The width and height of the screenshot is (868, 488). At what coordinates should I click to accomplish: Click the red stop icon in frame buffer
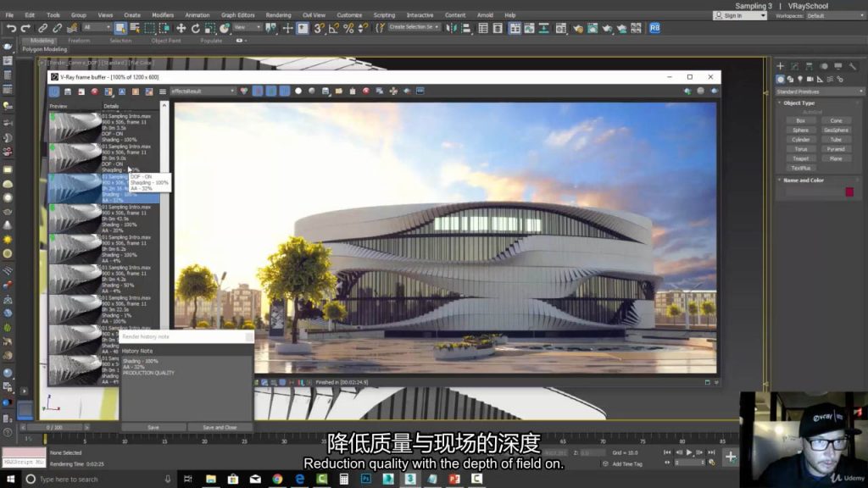click(95, 91)
